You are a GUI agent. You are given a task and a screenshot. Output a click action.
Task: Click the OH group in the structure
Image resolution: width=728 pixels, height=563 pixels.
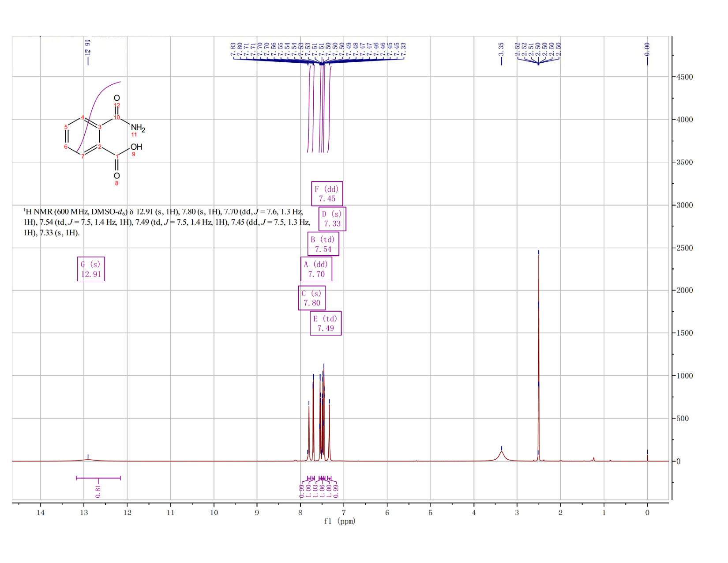[x=136, y=147]
